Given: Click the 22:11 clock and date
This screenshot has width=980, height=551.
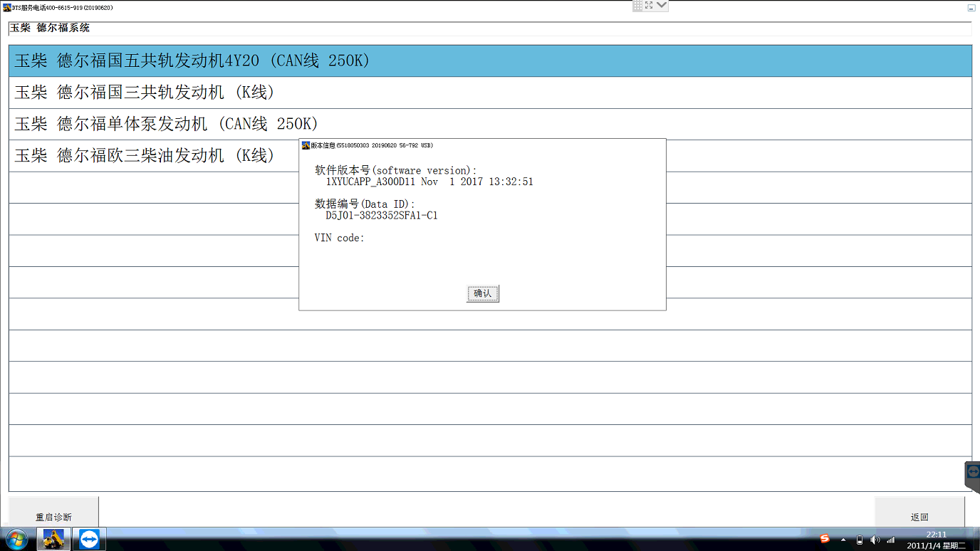Looking at the screenshot, I should pos(936,540).
